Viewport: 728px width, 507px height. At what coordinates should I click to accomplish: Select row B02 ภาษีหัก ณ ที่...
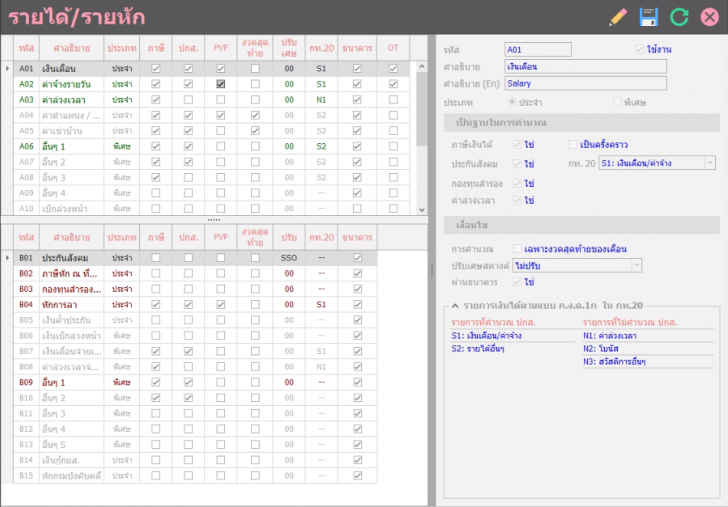[195, 273]
